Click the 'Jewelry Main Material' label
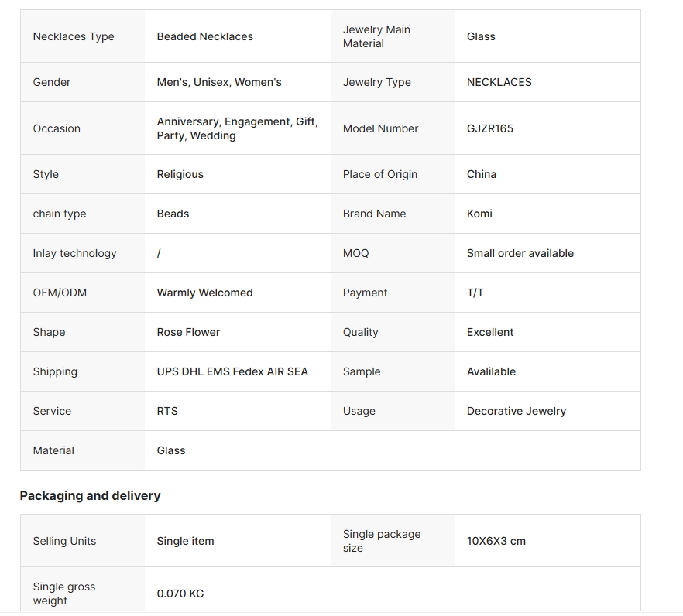The image size is (683, 616). click(x=376, y=36)
